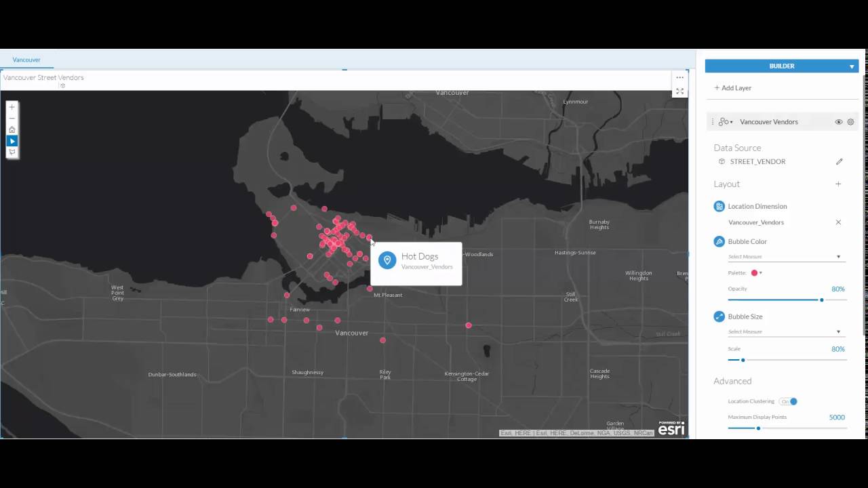This screenshot has height=488, width=868.
Task: Open Vancouver Vendors layer settings gear
Action: point(850,122)
